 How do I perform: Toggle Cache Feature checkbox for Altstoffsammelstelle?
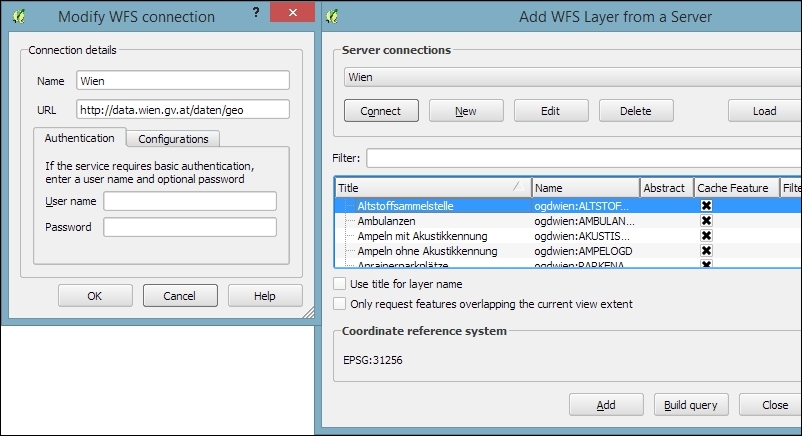point(706,206)
